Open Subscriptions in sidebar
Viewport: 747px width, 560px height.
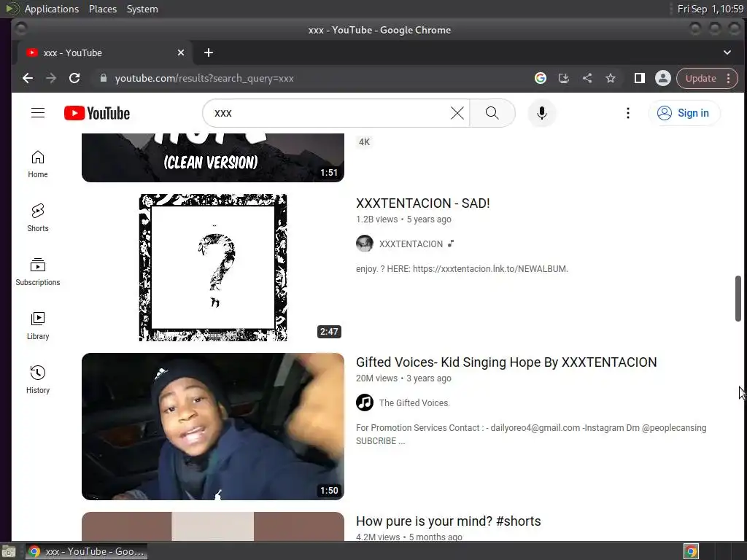38,272
